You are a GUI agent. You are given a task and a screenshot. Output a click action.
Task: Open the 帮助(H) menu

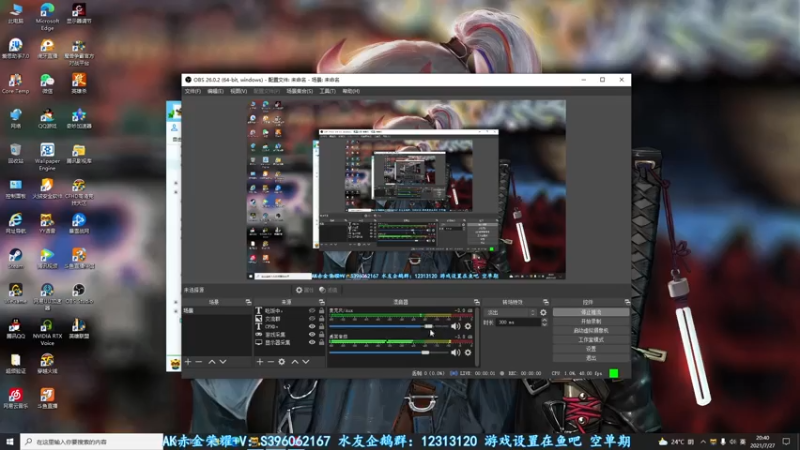351,91
